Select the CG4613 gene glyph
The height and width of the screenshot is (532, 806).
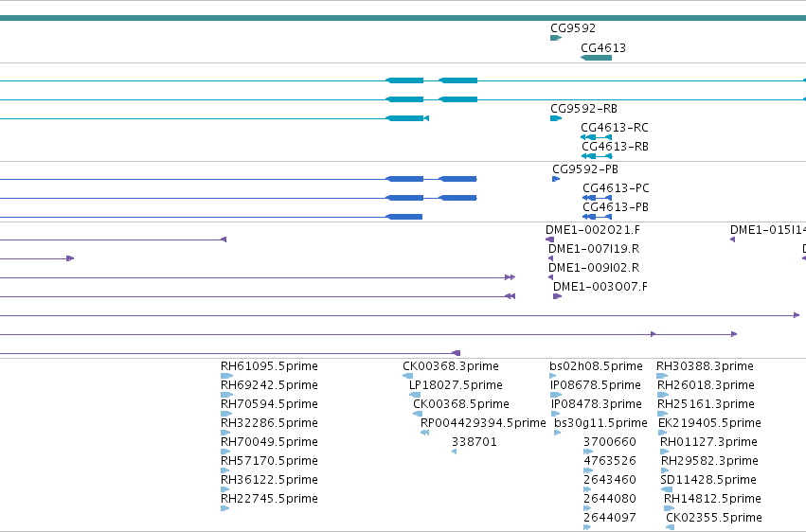pos(597,58)
